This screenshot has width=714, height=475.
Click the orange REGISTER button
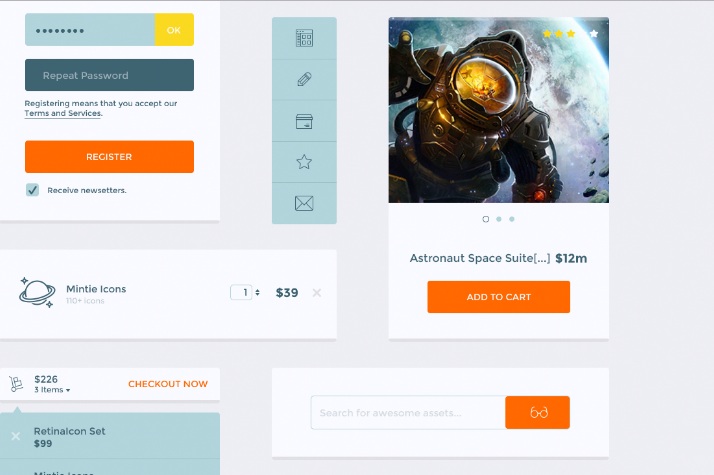click(x=109, y=157)
